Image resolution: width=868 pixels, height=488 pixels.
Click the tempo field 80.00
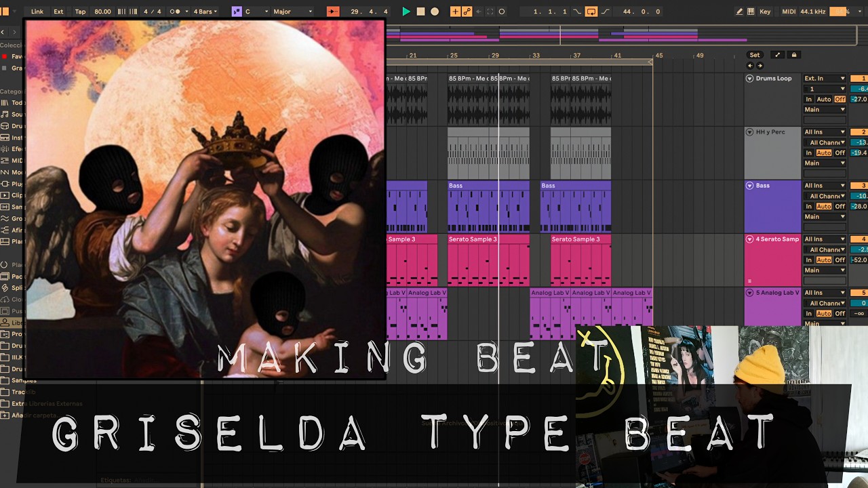click(102, 12)
